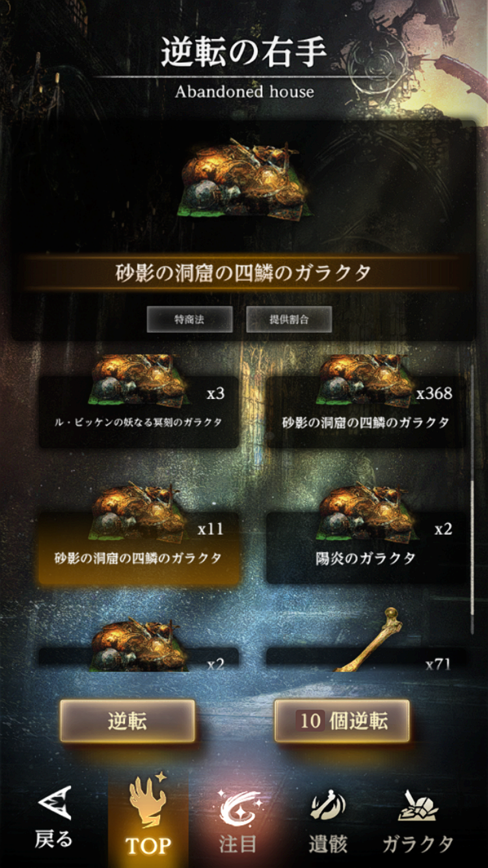Screen dimensions: 488x868
Task: Select partially visible junk card x2 at bottom left
Action: click(x=139, y=644)
